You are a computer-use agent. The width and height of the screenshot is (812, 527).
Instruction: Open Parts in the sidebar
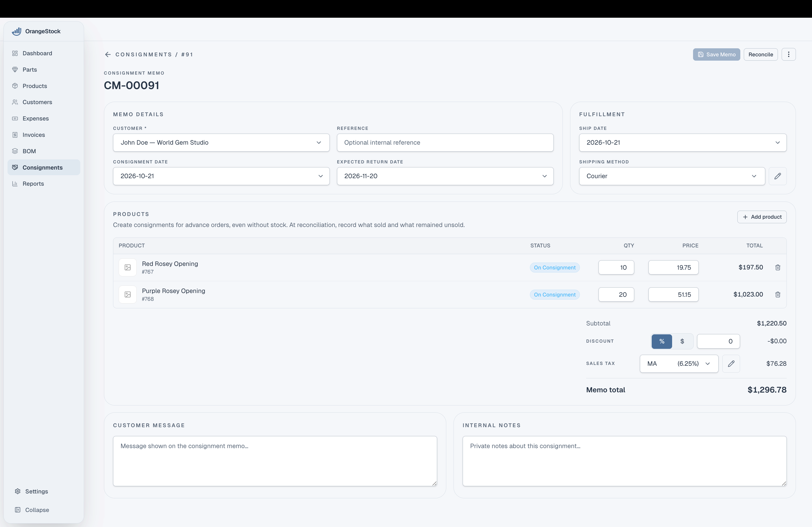click(44, 70)
